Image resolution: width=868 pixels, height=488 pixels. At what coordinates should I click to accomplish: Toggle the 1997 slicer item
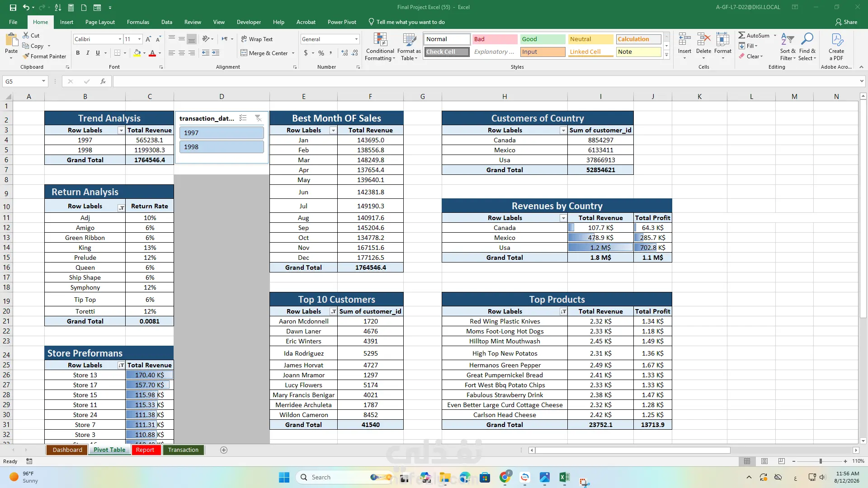point(222,133)
